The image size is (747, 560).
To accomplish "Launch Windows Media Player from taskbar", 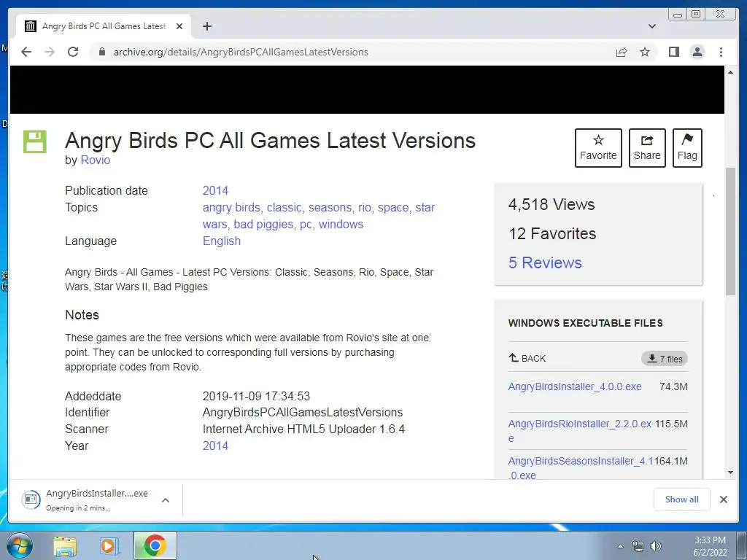I will pyautogui.click(x=109, y=546).
